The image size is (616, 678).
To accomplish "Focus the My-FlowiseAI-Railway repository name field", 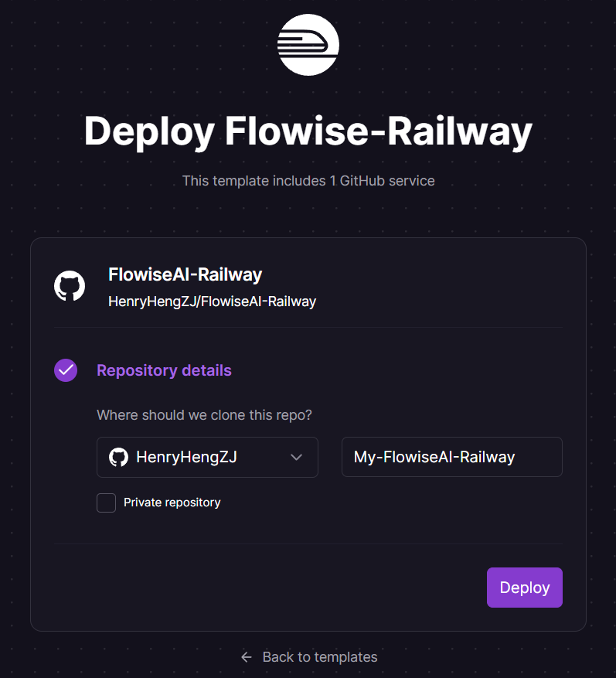I will click(x=451, y=457).
